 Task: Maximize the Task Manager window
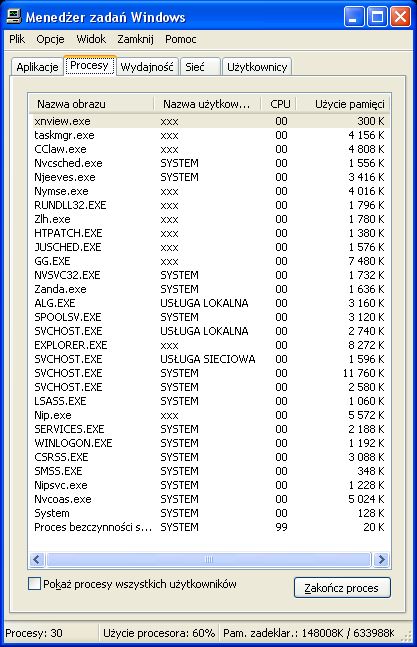click(x=377, y=17)
